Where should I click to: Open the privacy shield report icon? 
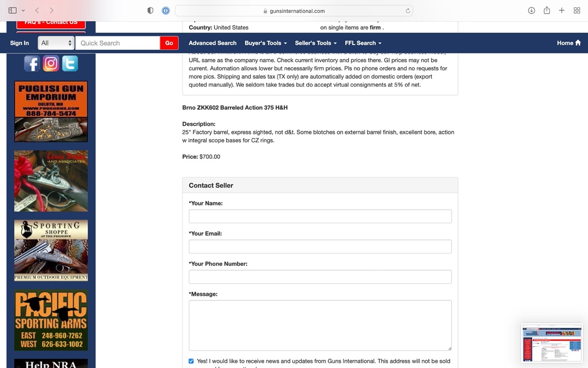coord(150,11)
